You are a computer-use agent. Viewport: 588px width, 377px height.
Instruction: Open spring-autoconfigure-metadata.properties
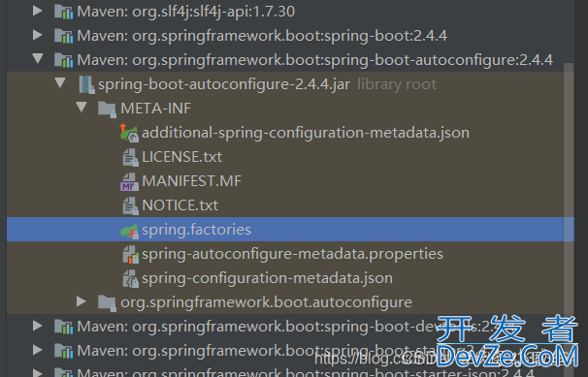coord(292,254)
